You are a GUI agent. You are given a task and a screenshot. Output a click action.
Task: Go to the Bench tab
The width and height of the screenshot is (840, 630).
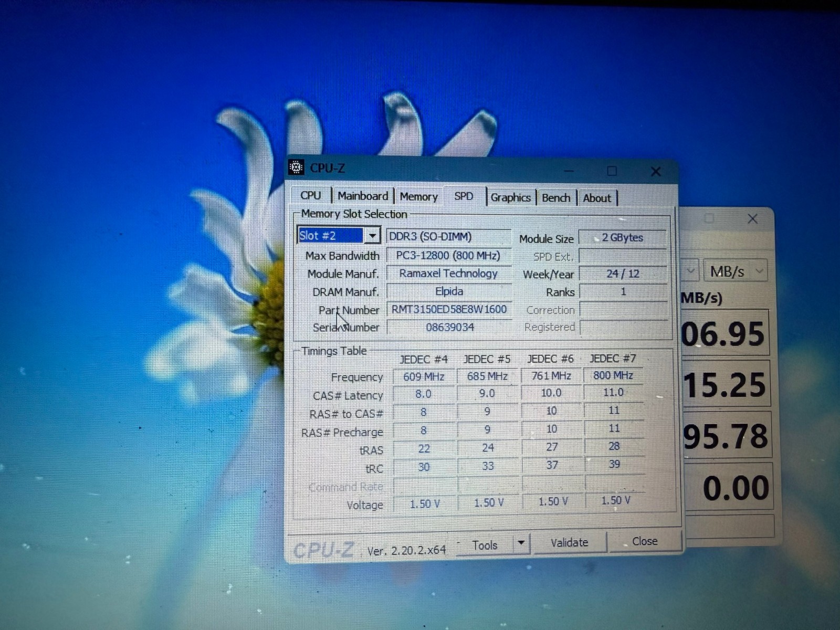[x=556, y=198]
